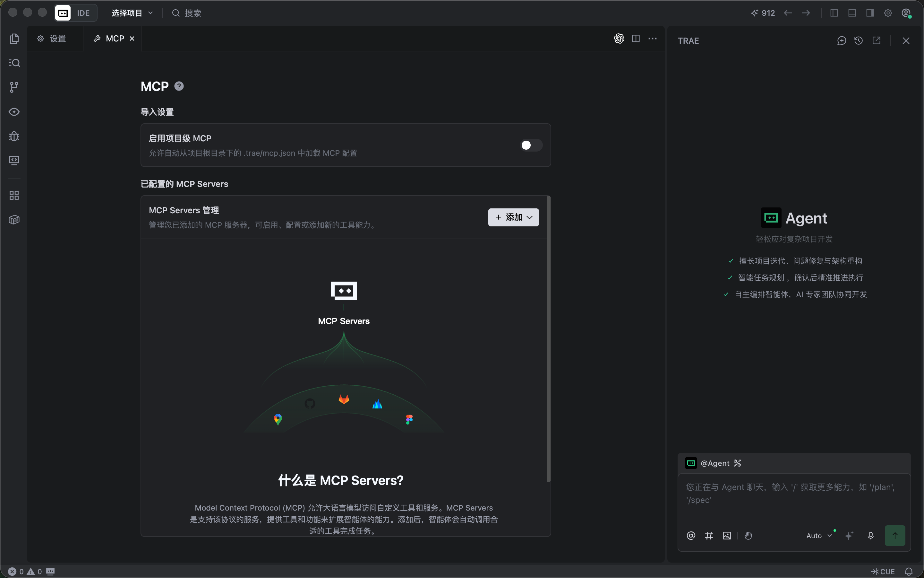Open the errors count in status bar
Image resolution: width=924 pixels, height=578 pixels.
(x=16, y=572)
